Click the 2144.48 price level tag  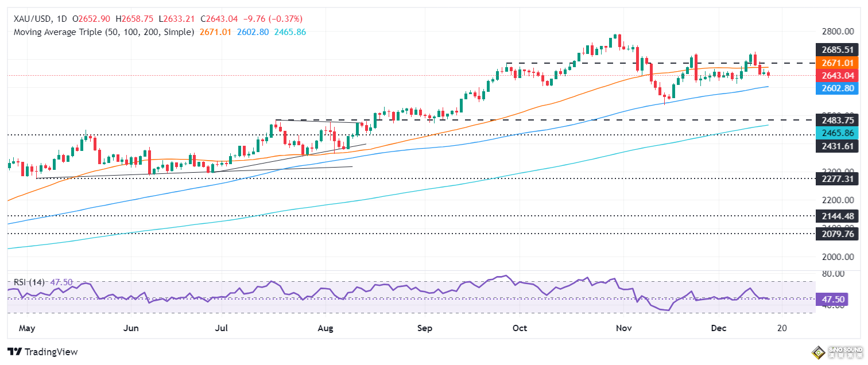coord(838,216)
